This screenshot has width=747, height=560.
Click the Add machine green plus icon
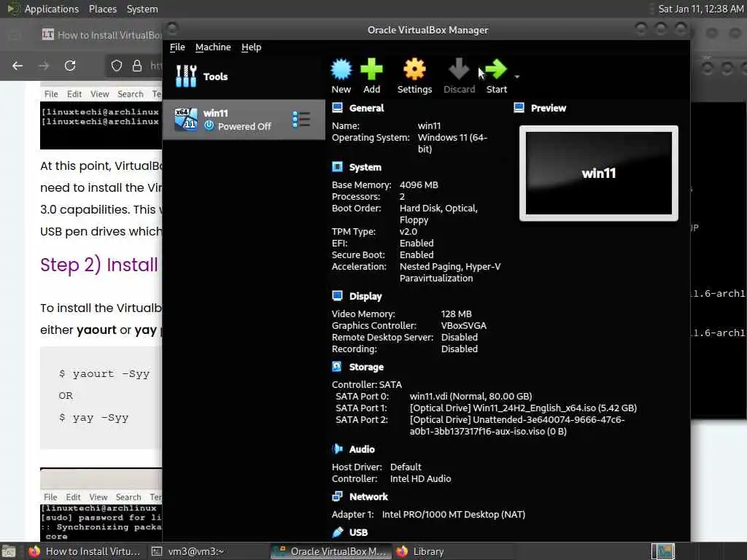(x=371, y=69)
